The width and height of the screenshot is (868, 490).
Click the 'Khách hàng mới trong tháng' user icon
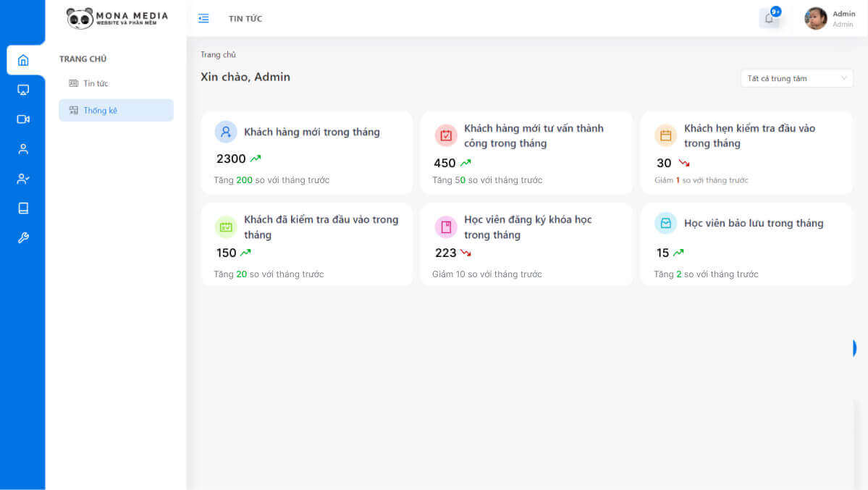pyautogui.click(x=226, y=132)
